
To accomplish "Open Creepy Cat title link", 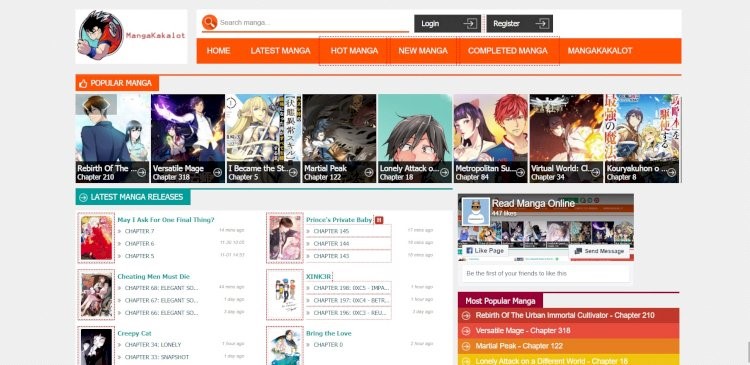I will tap(134, 333).
